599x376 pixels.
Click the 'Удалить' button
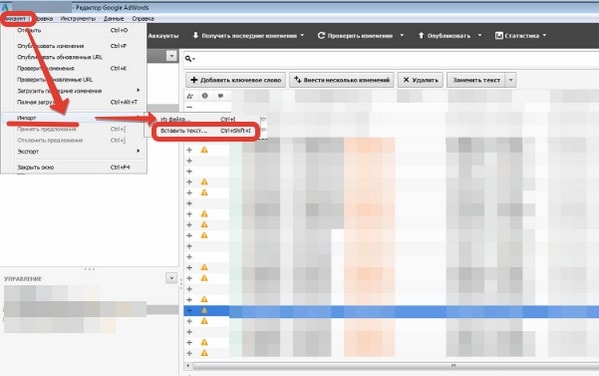click(420, 80)
